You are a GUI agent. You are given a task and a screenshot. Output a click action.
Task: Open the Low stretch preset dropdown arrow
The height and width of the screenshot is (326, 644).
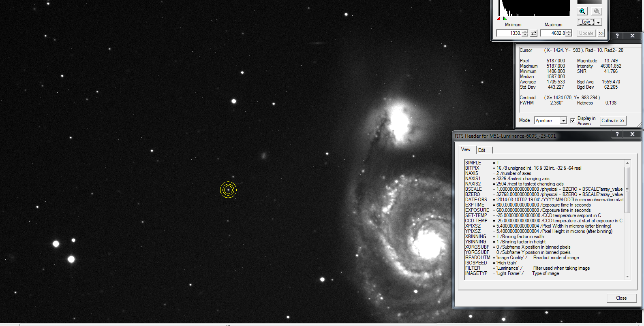click(x=598, y=22)
